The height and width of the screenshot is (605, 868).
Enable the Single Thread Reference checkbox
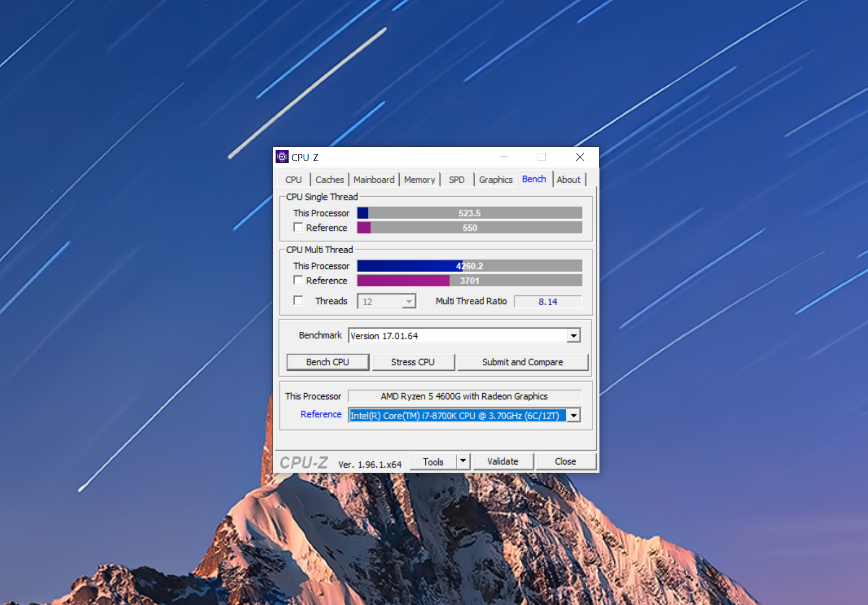[298, 227]
